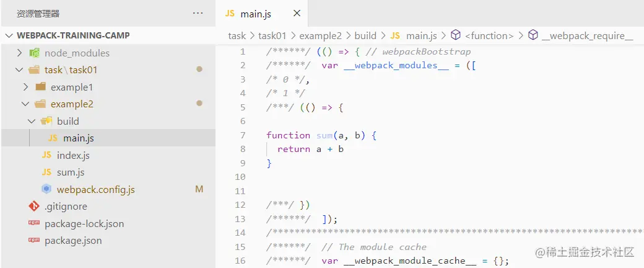Screen dimensions: 644x268
Task: Collapse the build folder chevron
Action: click(32, 121)
